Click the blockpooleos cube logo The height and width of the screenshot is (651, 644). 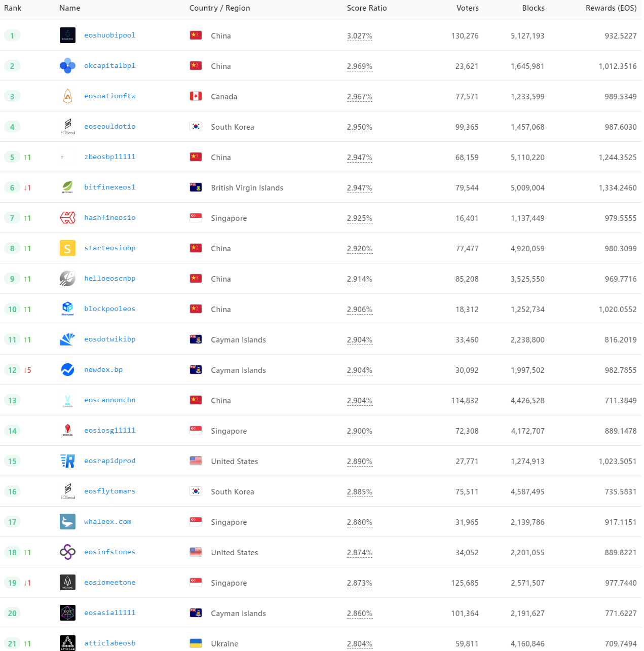pos(67,309)
